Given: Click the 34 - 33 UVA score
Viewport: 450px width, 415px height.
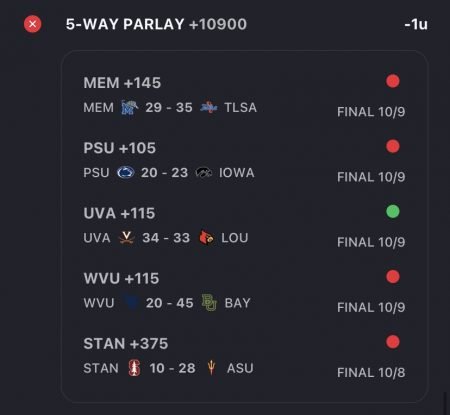Looking at the screenshot, I should (166, 238).
